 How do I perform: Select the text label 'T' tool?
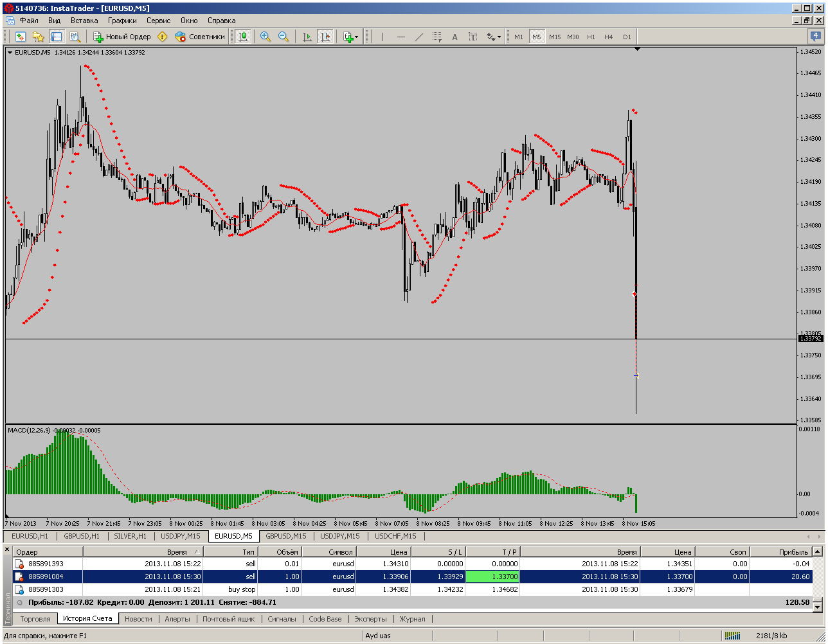pos(473,37)
